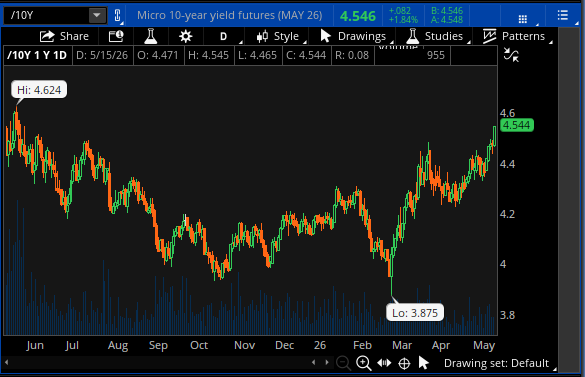Click the flask icon next to Share

click(151, 36)
